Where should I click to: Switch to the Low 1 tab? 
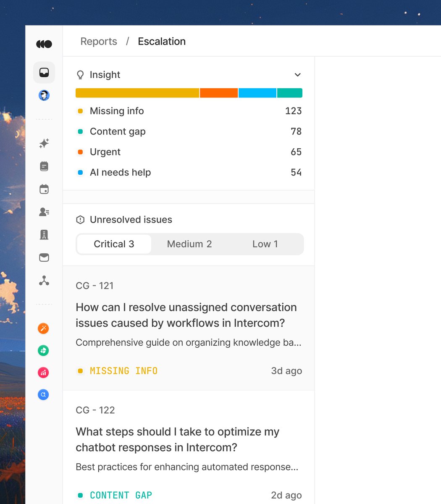(265, 244)
